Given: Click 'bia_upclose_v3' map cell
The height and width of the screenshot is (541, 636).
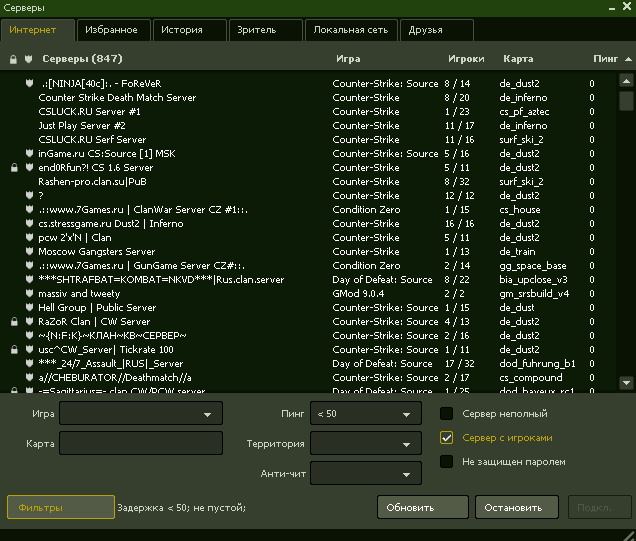Looking at the screenshot, I should tap(533, 280).
